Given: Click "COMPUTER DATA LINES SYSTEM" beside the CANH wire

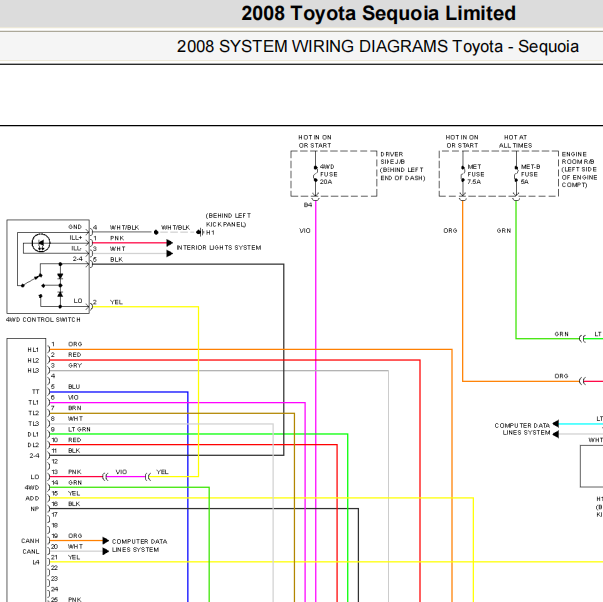Looking at the screenshot, I should tap(139, 546).
